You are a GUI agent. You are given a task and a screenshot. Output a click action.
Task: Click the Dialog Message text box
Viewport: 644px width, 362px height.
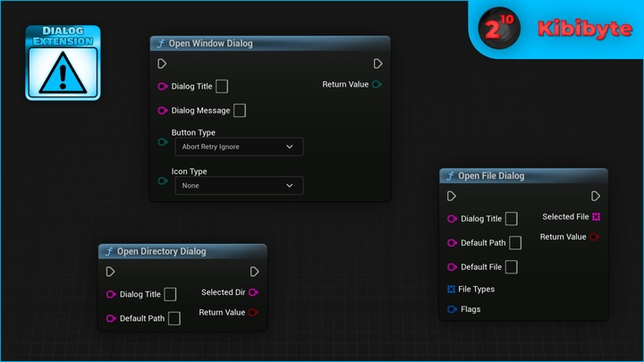pyautogui.click(x=240, y=111)
